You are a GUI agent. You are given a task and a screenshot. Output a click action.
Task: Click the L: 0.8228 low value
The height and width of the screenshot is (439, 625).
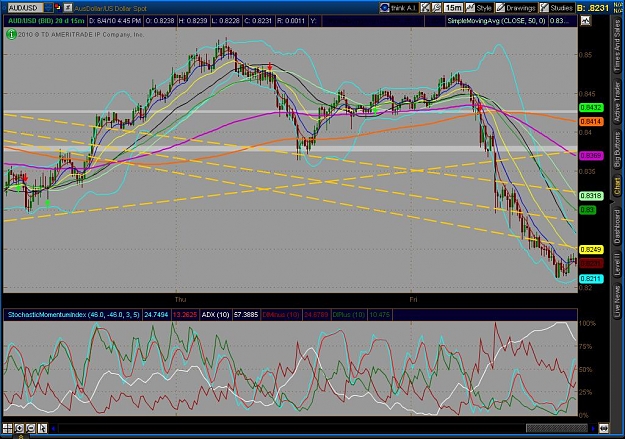(226, 21)
